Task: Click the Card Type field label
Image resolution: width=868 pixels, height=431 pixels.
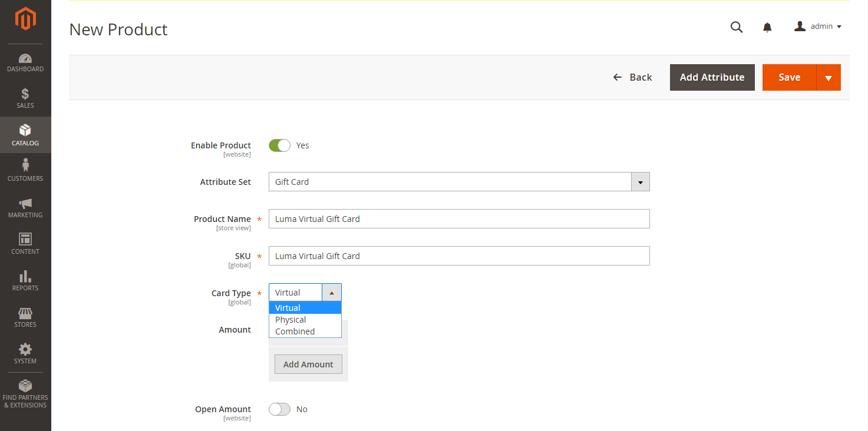Action: (231, 293)
